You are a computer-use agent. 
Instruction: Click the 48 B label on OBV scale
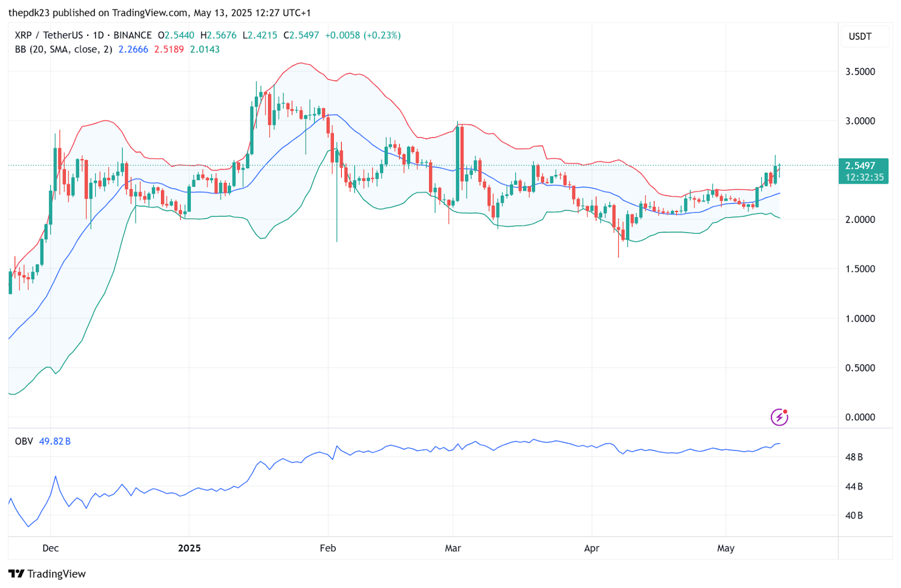(854, 457)
